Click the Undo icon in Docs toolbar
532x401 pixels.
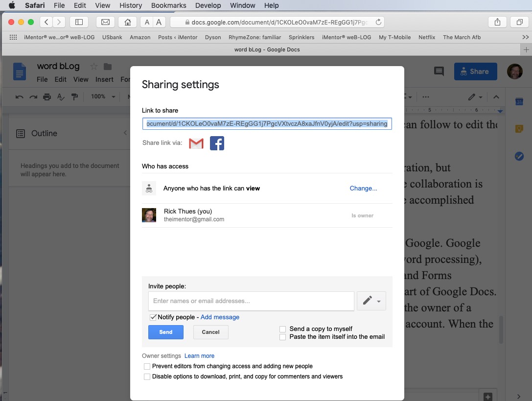click(x=20, y=97)
